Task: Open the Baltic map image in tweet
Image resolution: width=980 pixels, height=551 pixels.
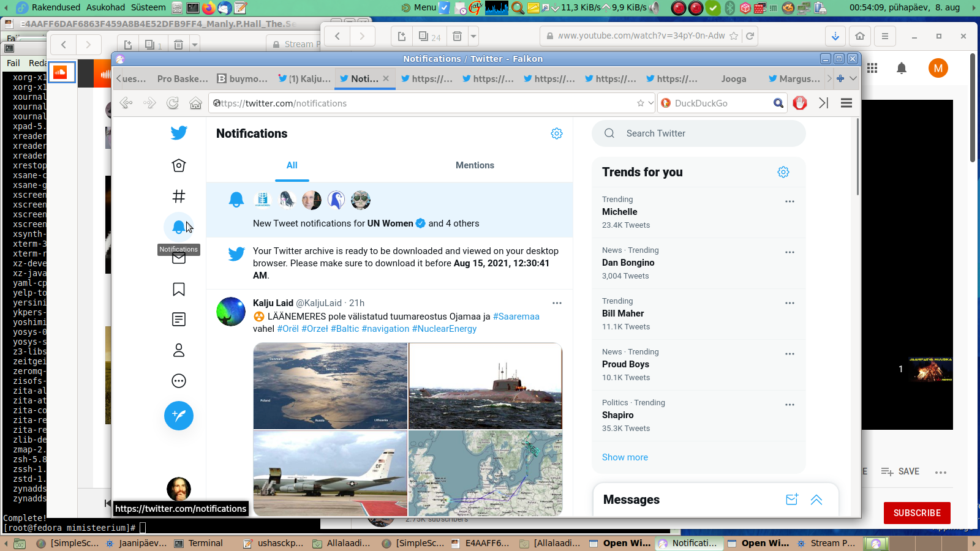Action: [485, 473]
